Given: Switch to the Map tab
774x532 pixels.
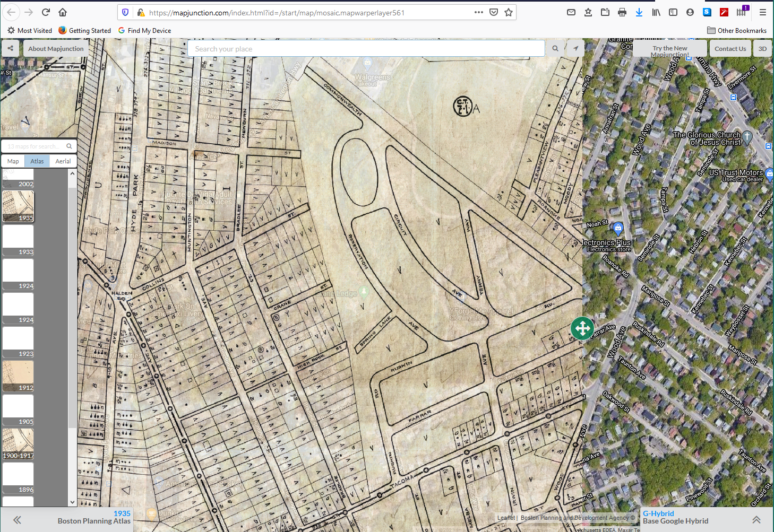Looking at the screenshot, I should [13, 161].
